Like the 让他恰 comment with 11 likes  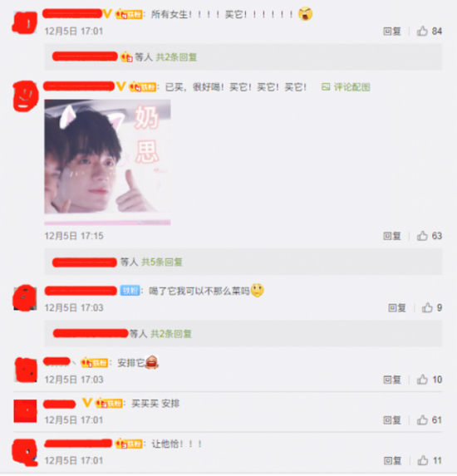[x=422, y=460]
